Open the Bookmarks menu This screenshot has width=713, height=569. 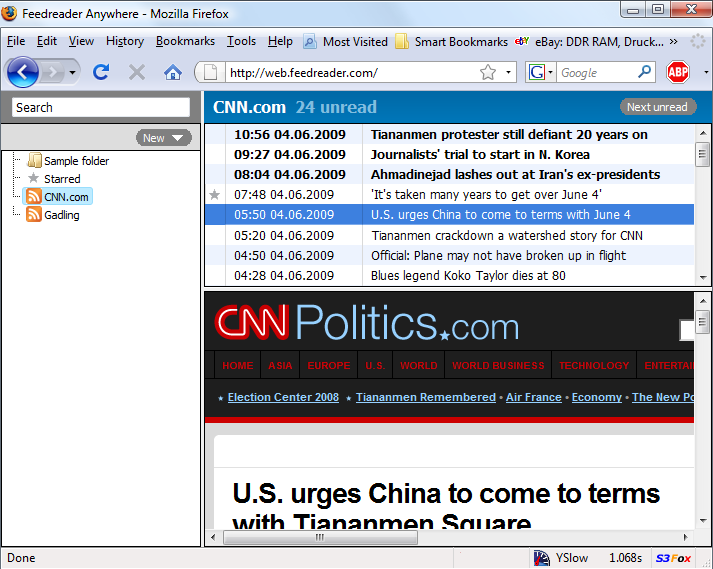(185, 41)
